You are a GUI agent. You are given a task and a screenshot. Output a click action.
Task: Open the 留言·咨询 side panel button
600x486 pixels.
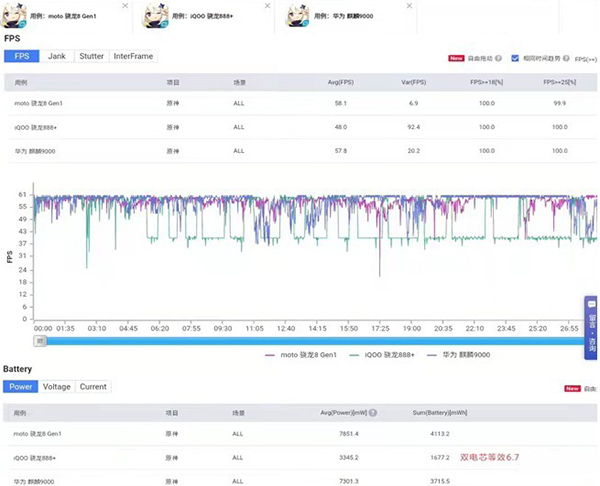(592, 326)
